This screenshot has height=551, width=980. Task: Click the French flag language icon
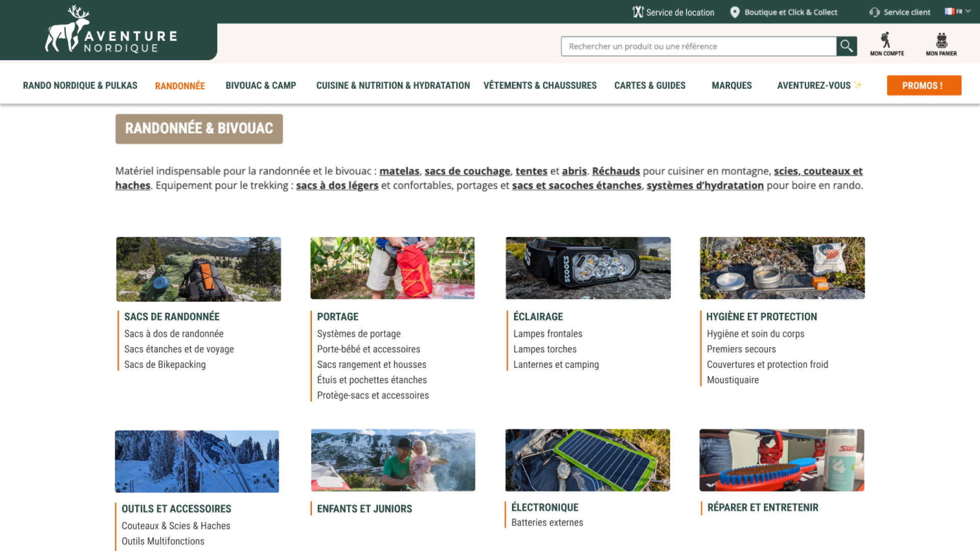[949, 11]
